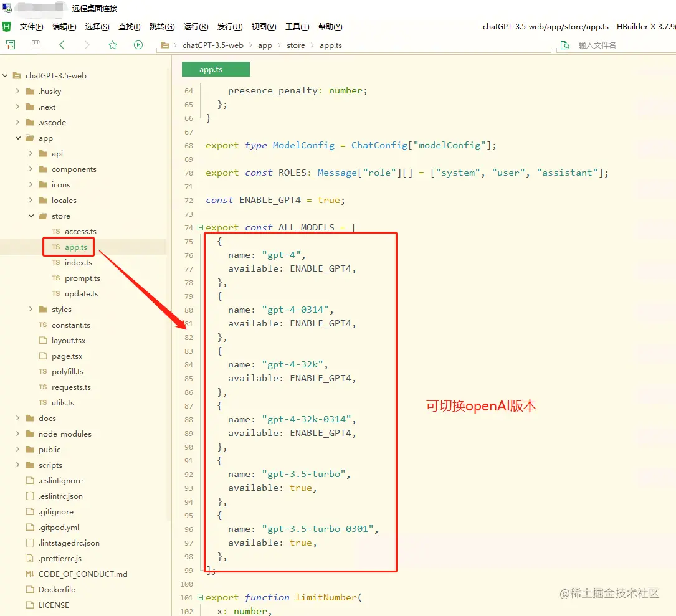Expand the .husky folder arrow
Screen dimensions: 676x616
(x=17, y=91)
